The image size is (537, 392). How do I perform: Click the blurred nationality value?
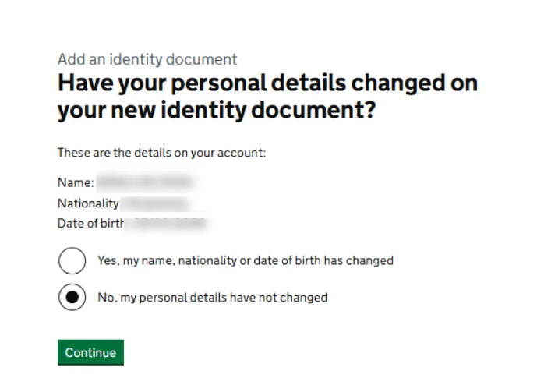[156, 203]
